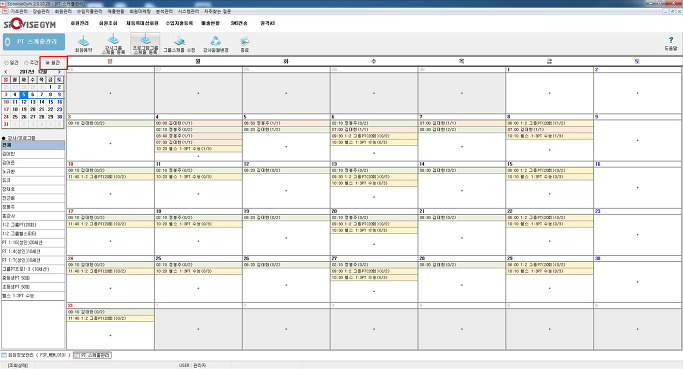Screen dimensions: 683x369
Task: Open the 수입지출관리 menu
Action: [x=89, y=11]
